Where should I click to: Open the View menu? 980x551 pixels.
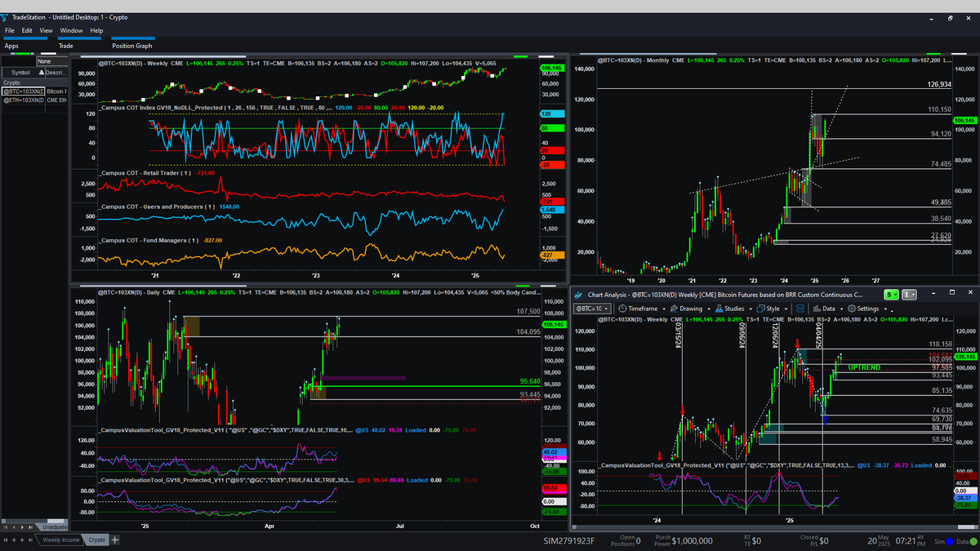46,30
